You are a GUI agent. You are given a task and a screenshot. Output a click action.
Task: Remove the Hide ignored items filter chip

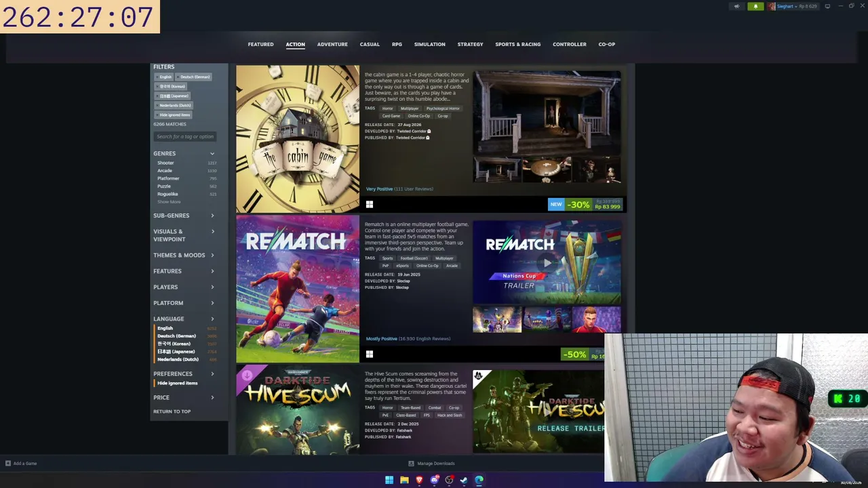[174, 115]
